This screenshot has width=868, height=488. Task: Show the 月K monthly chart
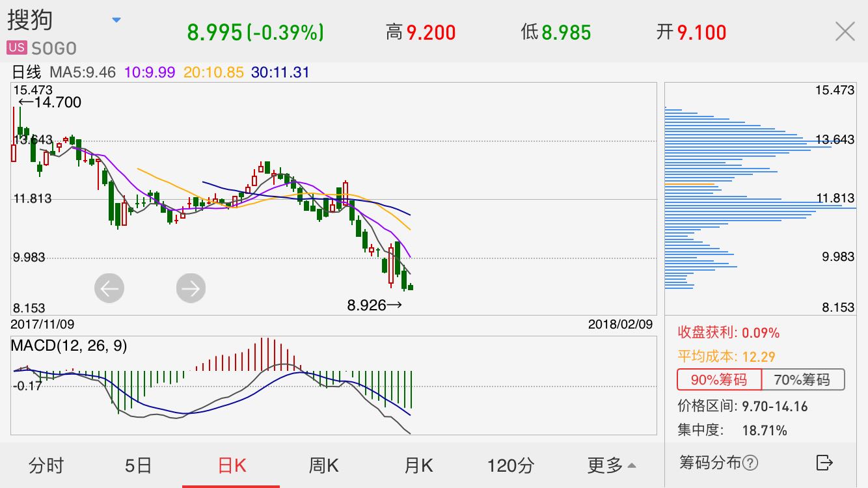point(418,465)
